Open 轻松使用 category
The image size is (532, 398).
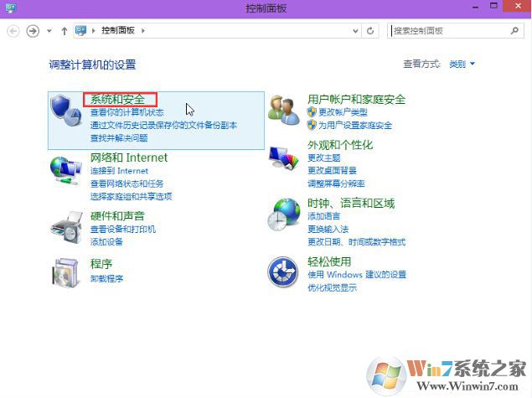[329, 261]
